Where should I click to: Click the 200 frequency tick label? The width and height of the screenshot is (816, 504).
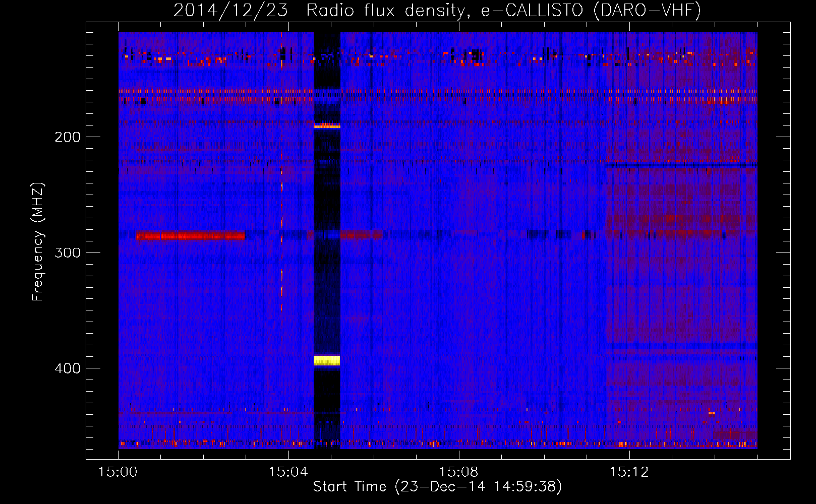pyautogui.click(x=68, y=137)
